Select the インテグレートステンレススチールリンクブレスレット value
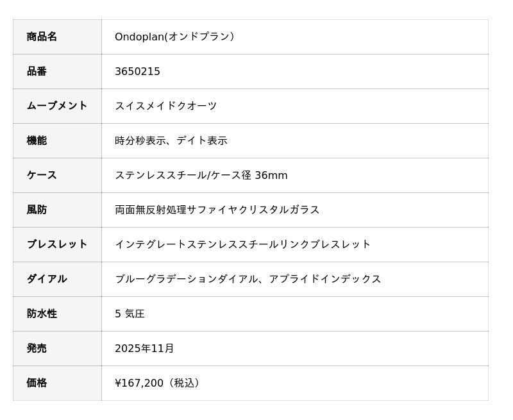The height and width of the screenshot is (420, 513). [x=242, y=244]
